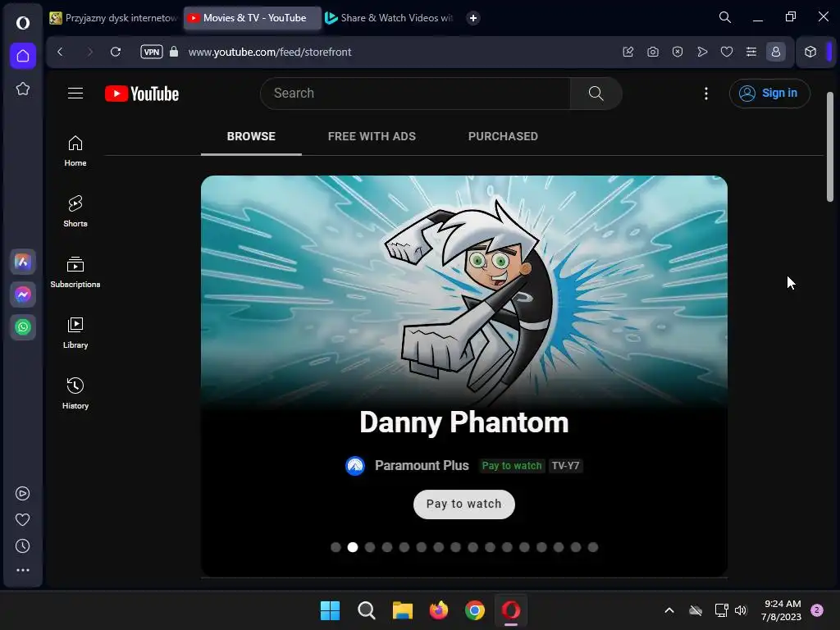The height and width of the screenshot is (630, 840).
Task: Open Messenger in Opera sidebar
Action: click(x=22, y=294)
